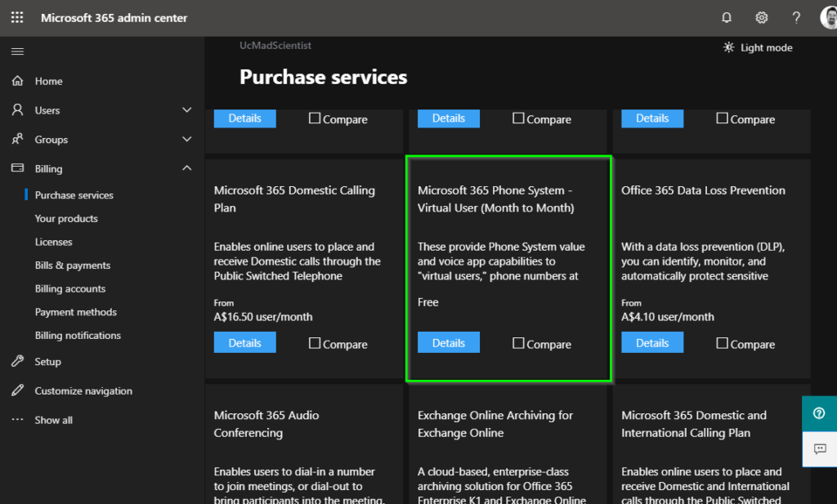Open Billing accounts page
Screen dimensions: 837x504
coord(70,289)
